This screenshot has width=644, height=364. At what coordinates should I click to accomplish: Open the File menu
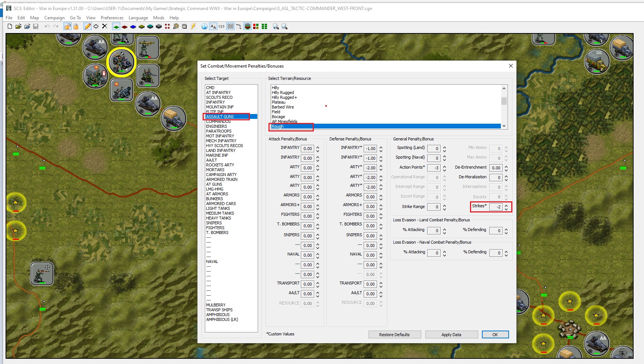click(x=9, y=18)
